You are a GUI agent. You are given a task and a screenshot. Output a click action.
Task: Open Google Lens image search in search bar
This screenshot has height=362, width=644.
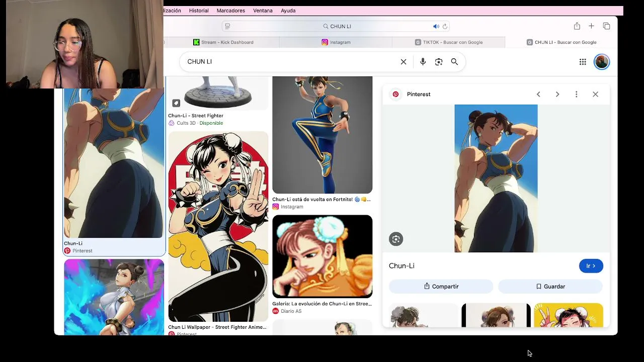(439, 62)
